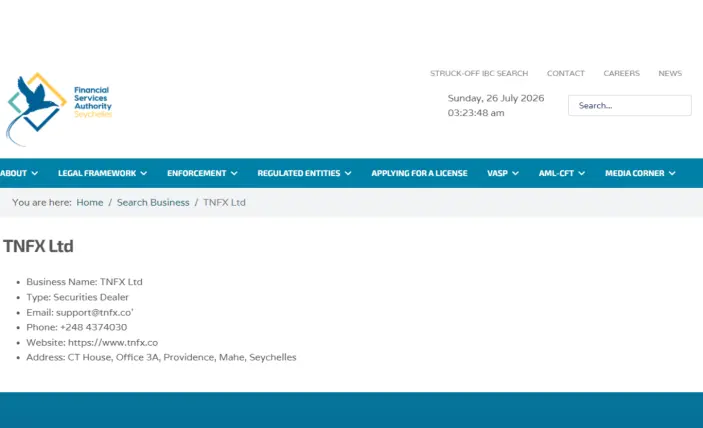Click the Financial Services Authority Seychelles logo
The height and width of the screenshot is (428, 703).
[59, 109]
